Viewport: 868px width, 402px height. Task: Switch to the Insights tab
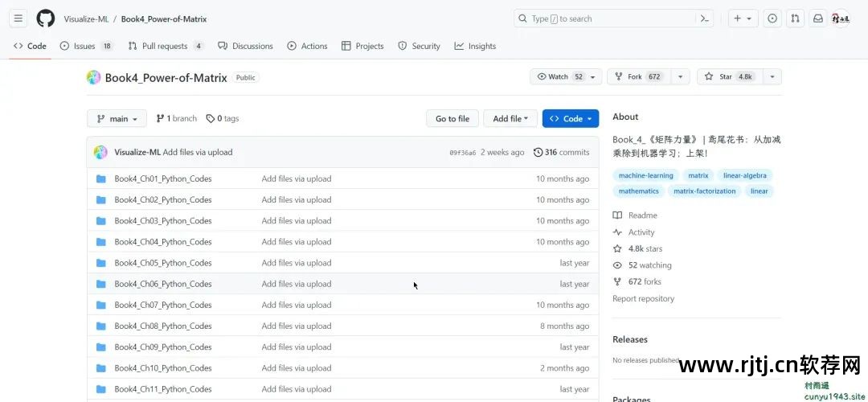(475, 47)
